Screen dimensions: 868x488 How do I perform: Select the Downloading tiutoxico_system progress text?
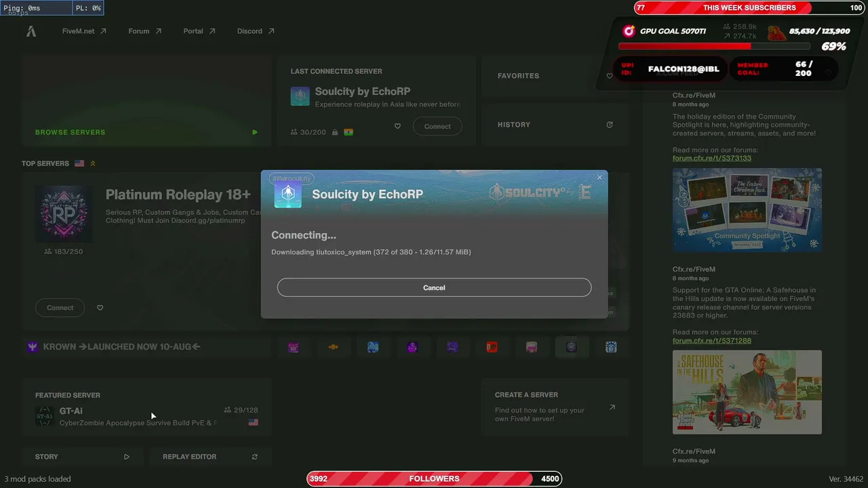[371, 252]
